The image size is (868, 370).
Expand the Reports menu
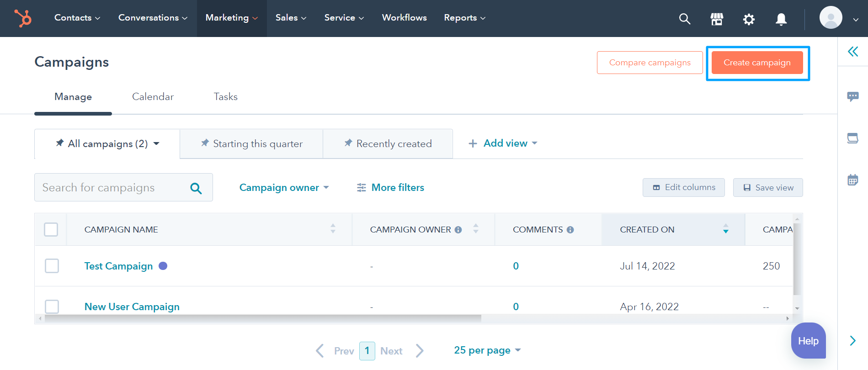click(x=464, y=18)
